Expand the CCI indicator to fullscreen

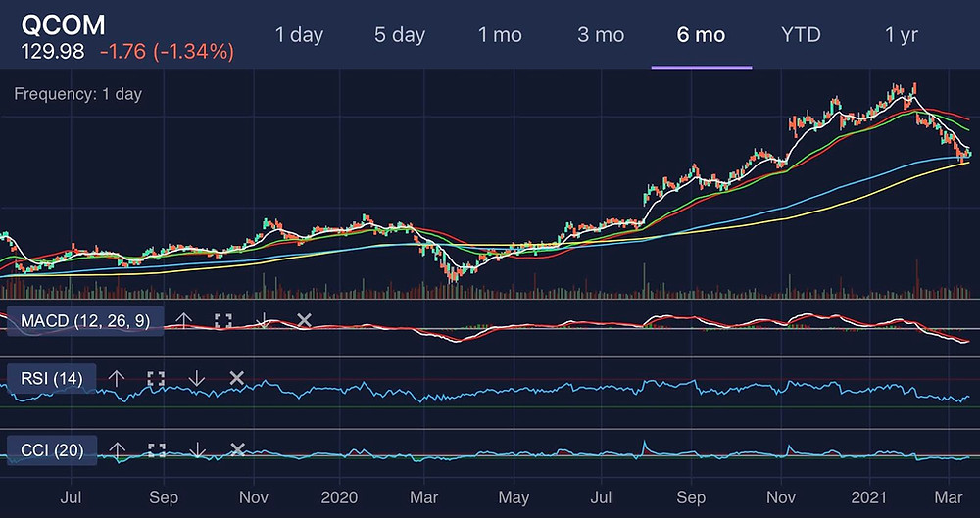[157, 449]
